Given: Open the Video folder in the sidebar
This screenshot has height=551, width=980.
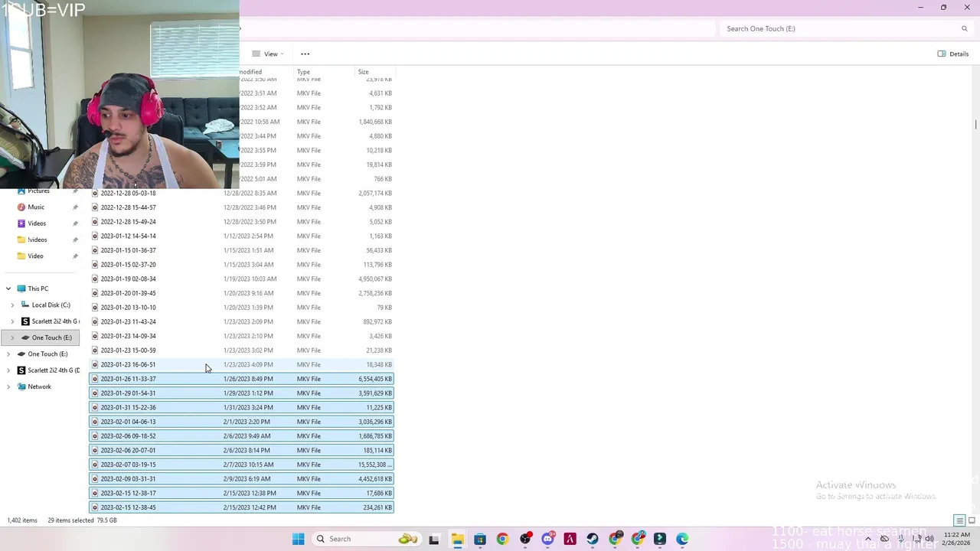Looking at the screenshot, I should click(x=35, y=256).
